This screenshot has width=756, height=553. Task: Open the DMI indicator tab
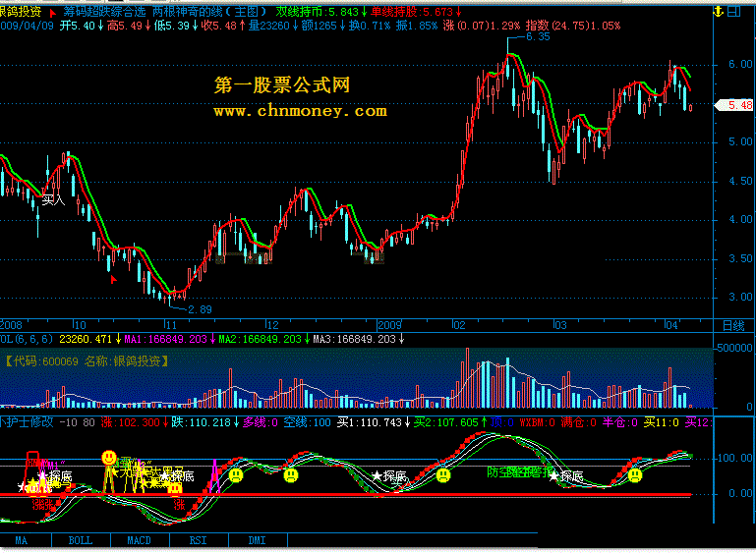pyautogui.click(x=257, y=540)
